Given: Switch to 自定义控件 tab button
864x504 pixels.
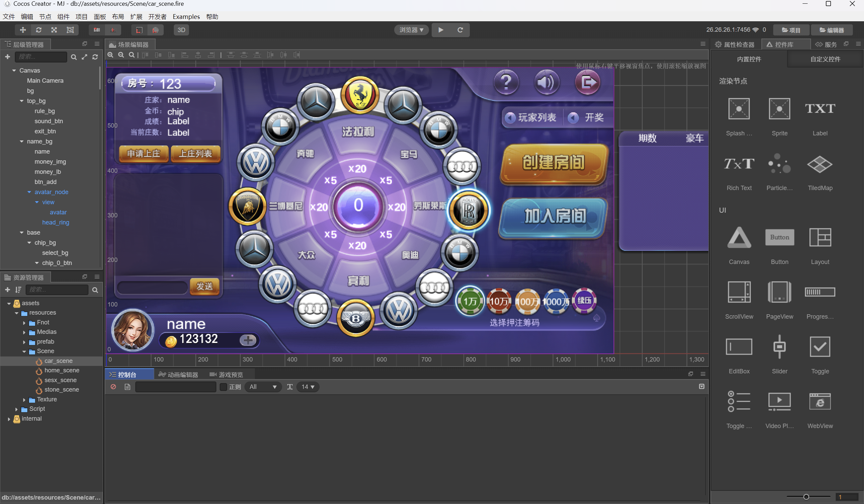Looking at the screenshot, I should click(x=825, y=59).
